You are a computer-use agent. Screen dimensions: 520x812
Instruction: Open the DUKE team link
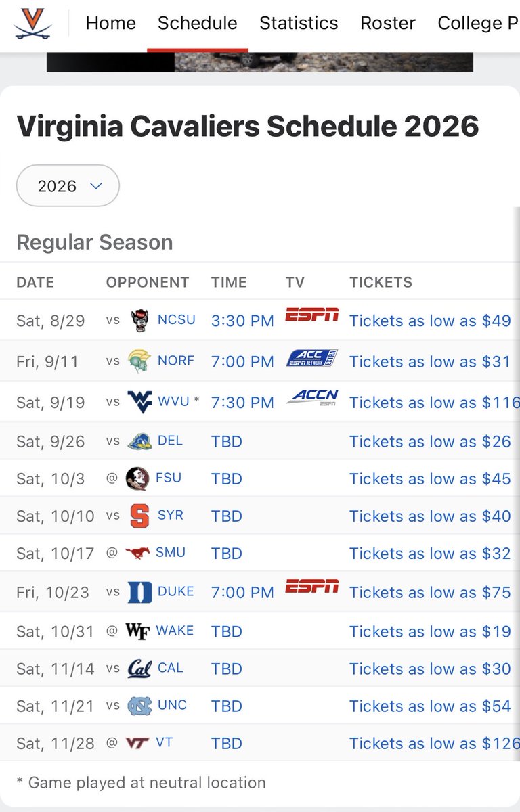175,591
